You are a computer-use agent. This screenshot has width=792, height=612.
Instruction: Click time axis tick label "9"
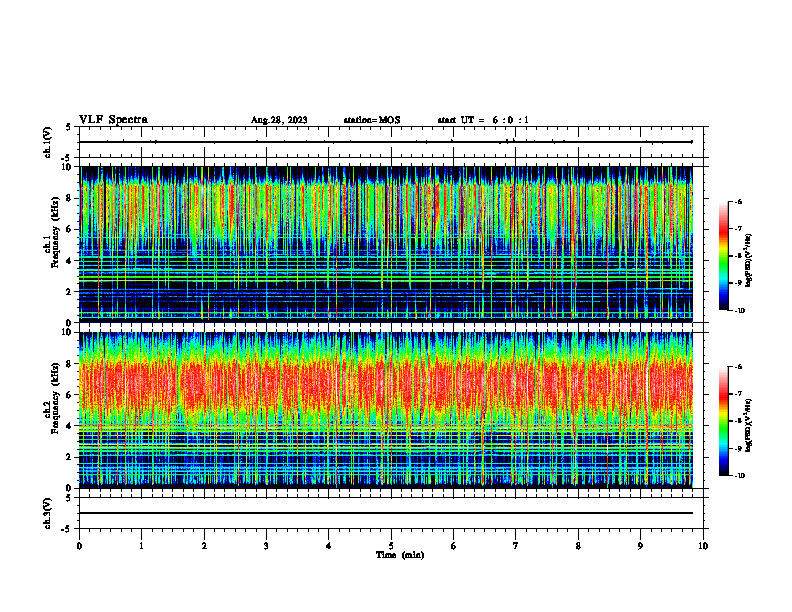coord(640,546)
